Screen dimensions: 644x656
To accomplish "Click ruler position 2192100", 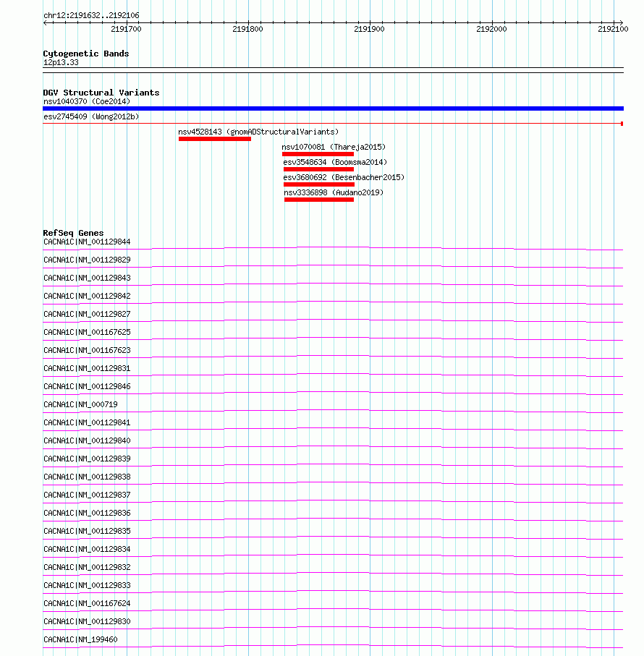I will [x=613, y=29].
